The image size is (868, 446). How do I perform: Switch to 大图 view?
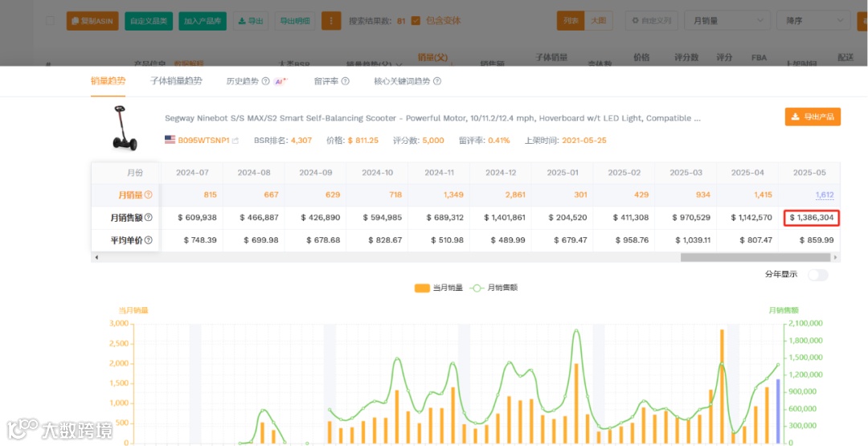[x=599, y=21]
